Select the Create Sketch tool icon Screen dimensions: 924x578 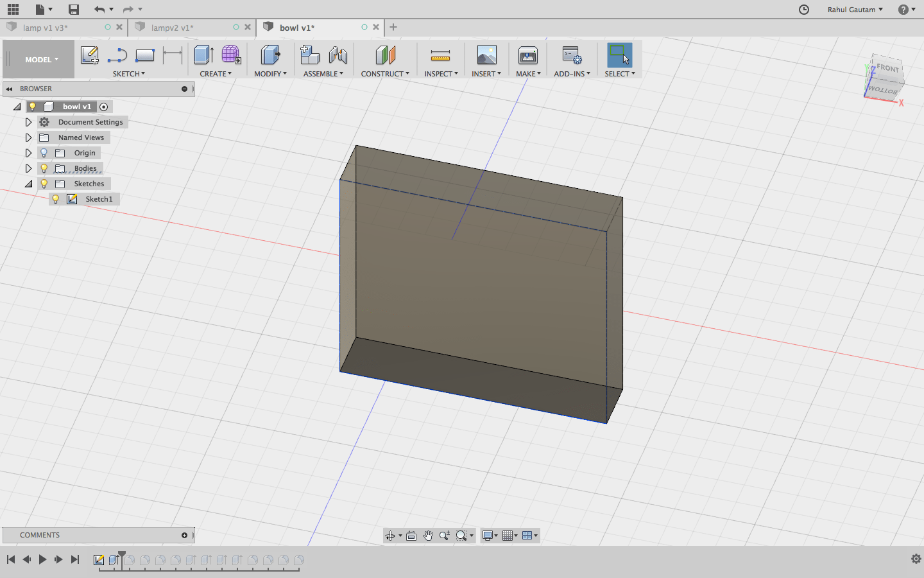89,55
